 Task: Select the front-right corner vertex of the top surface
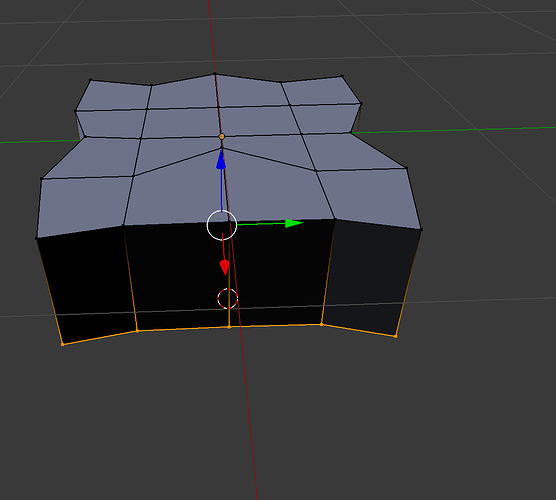(421, 230)
